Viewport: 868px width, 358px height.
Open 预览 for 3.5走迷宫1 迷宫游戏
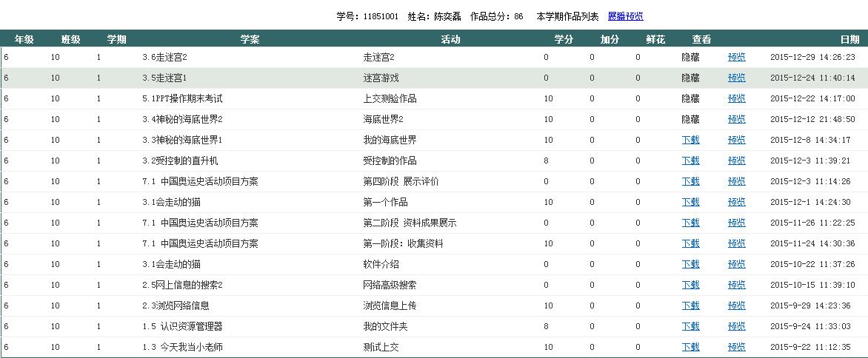click(736, 78)
